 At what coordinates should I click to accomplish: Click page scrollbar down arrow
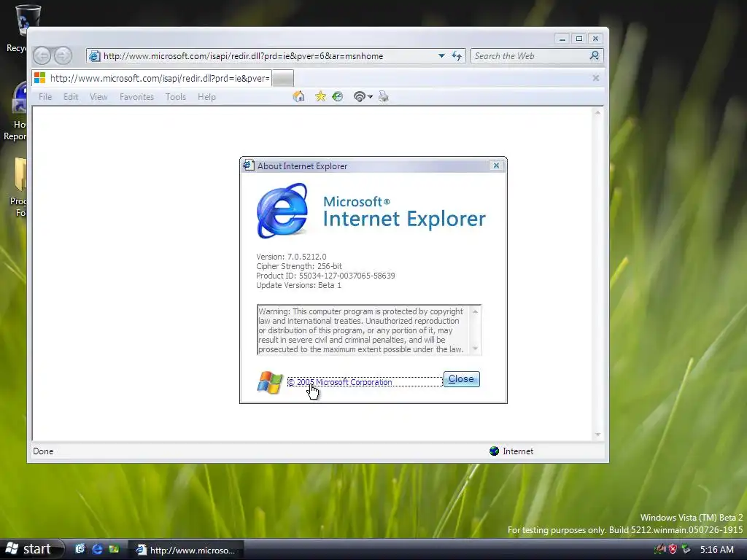[598, 435]
